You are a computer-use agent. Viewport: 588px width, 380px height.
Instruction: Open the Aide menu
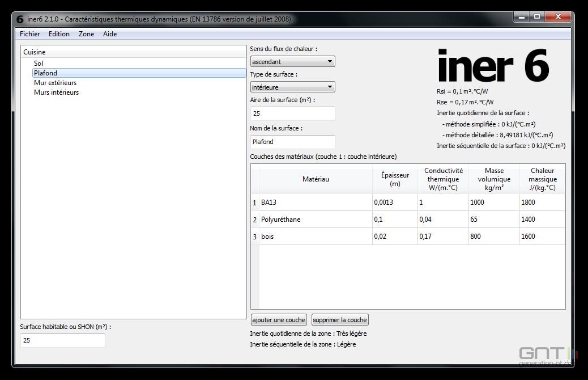tap(110, 34)
